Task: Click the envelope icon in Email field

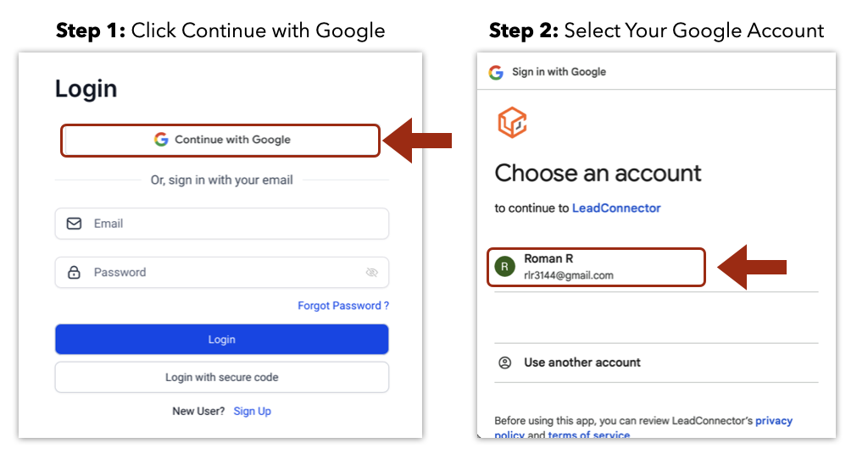Action: (75, 224)
